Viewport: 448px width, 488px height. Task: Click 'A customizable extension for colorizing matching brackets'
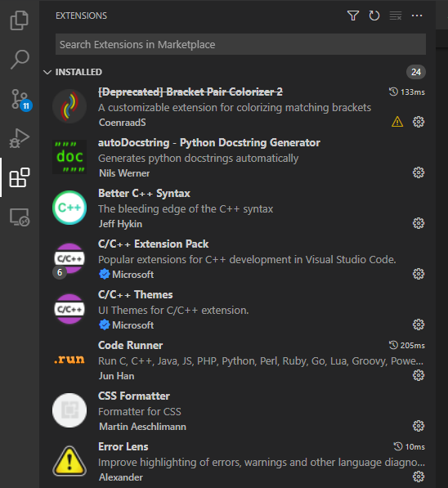[235, 108]
